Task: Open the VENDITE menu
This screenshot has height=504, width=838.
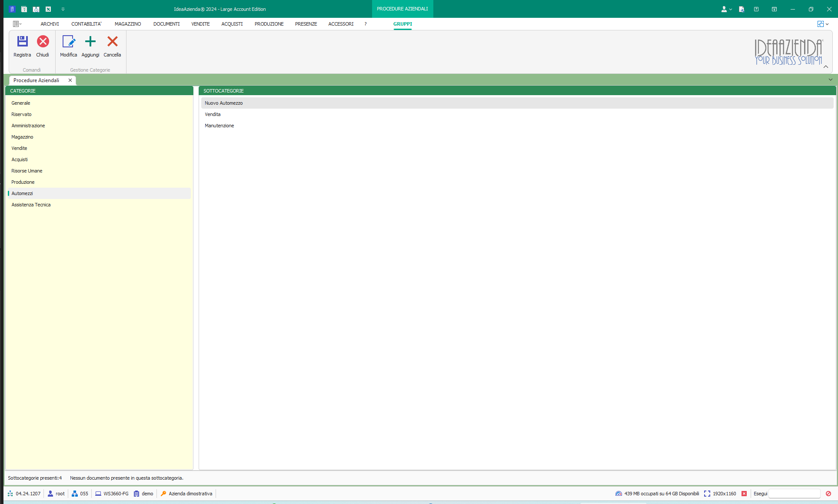Action: point(200,24)
